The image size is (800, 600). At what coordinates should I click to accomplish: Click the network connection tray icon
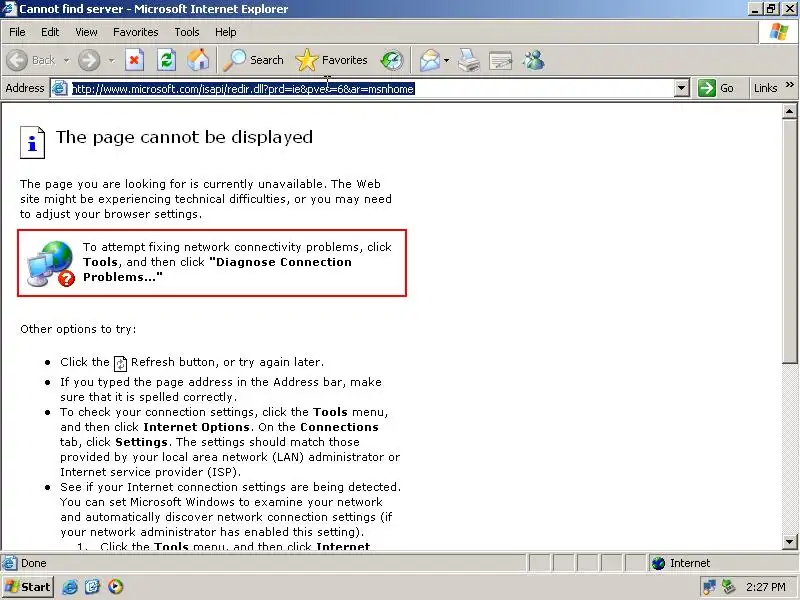pyautogui.click(x=709, y=587)
